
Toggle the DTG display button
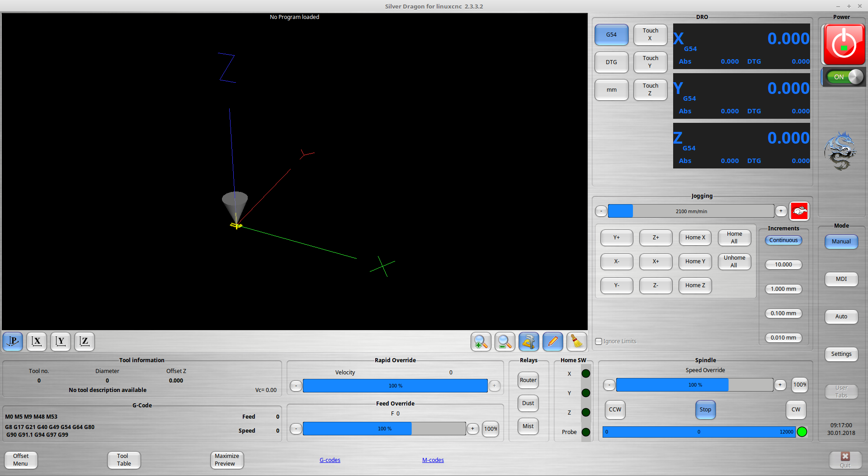(611, 62)
